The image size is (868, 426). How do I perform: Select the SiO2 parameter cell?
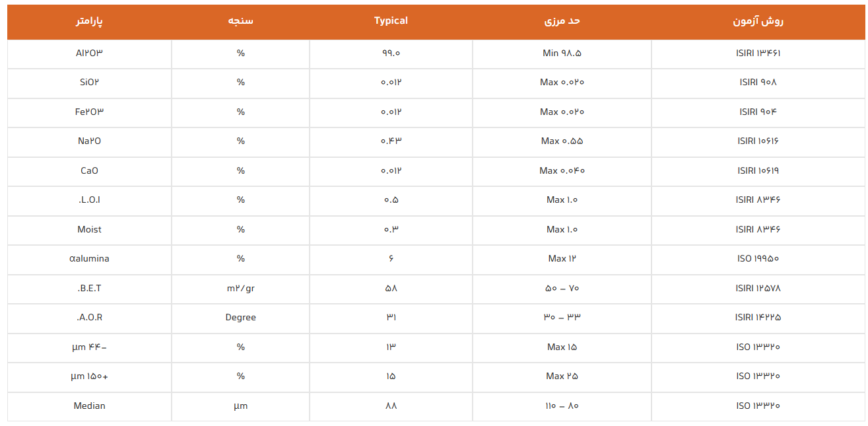[89, 83]
